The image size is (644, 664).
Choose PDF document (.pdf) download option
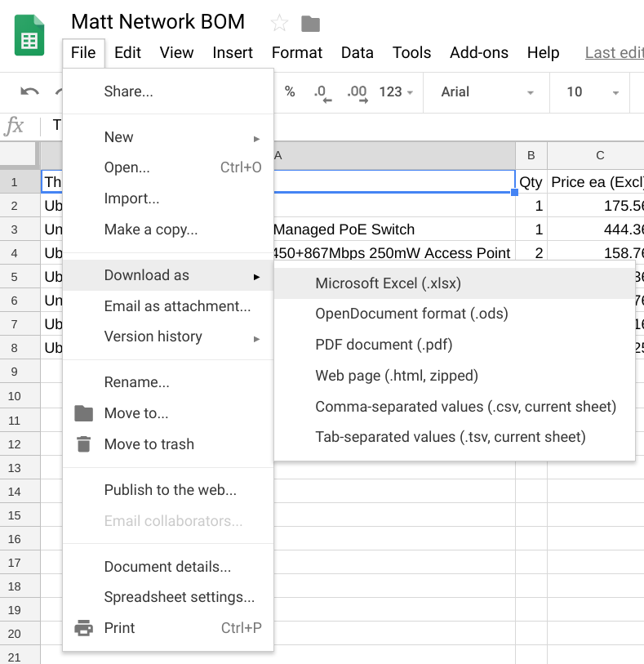[x=384, y=345]
